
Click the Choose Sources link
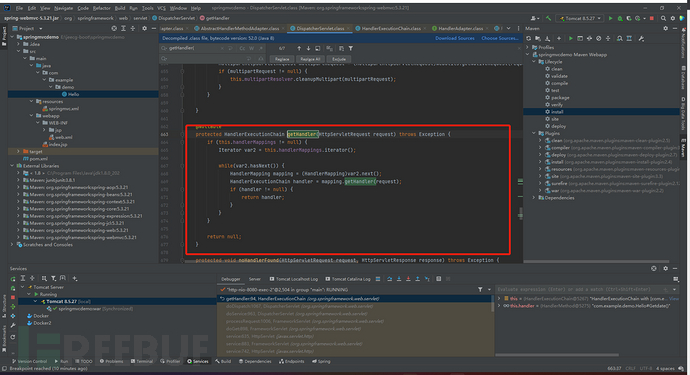pyautogui.click(x=500, y=38)
